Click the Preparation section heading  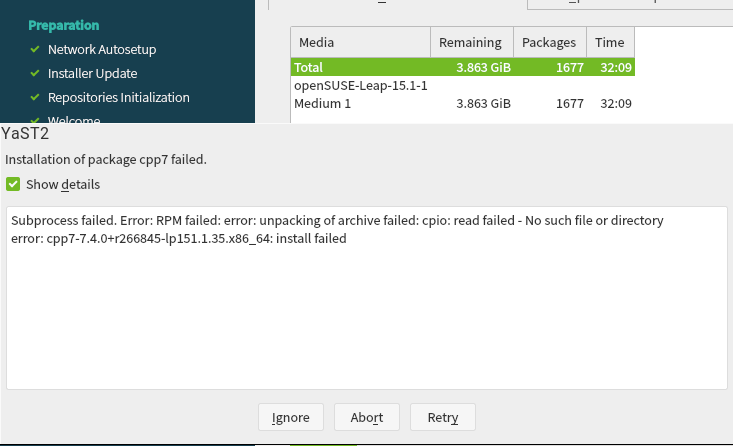coord(63,26)
